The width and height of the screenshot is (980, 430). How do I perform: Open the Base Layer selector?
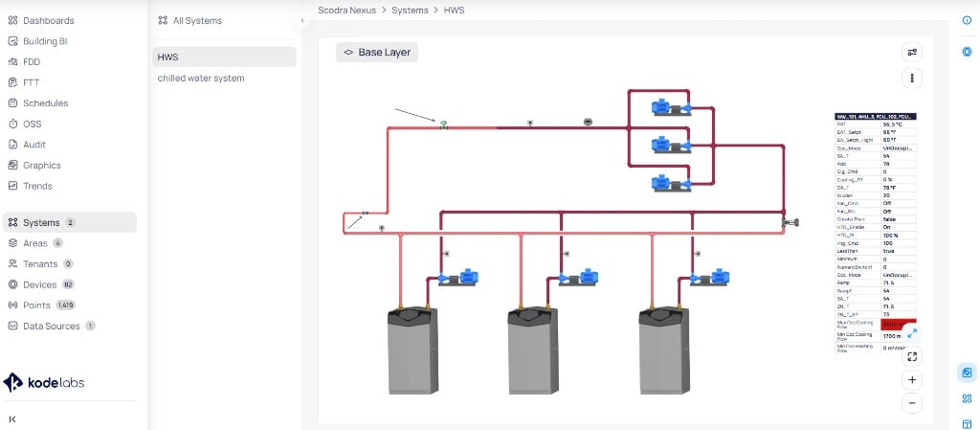tap(377, 53)
